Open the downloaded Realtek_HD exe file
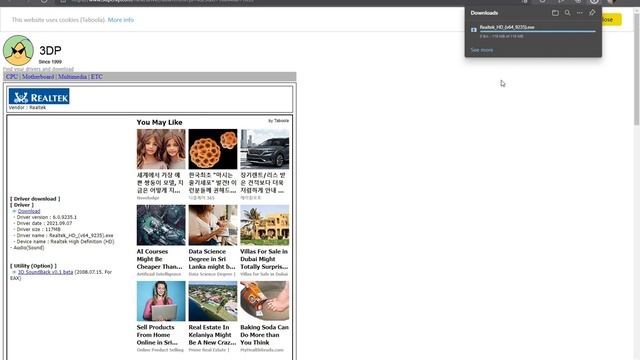Screen dimensions: 640x360 [x=507, y=27]
